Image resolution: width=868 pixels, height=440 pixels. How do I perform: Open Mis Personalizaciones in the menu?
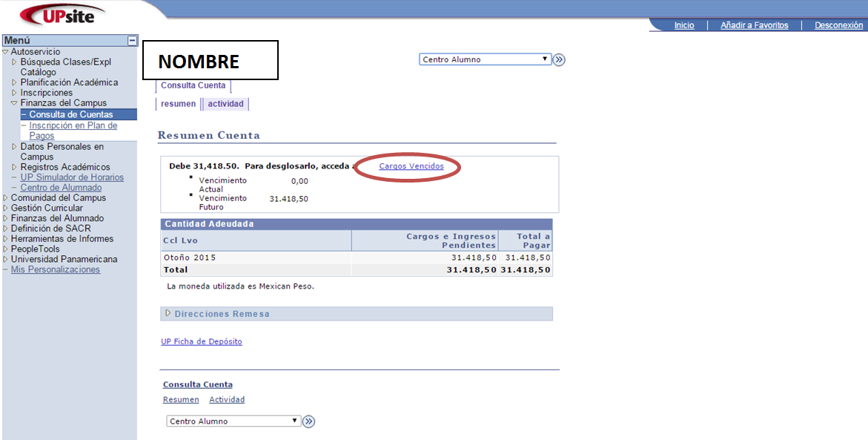click(x=55, y=269)
